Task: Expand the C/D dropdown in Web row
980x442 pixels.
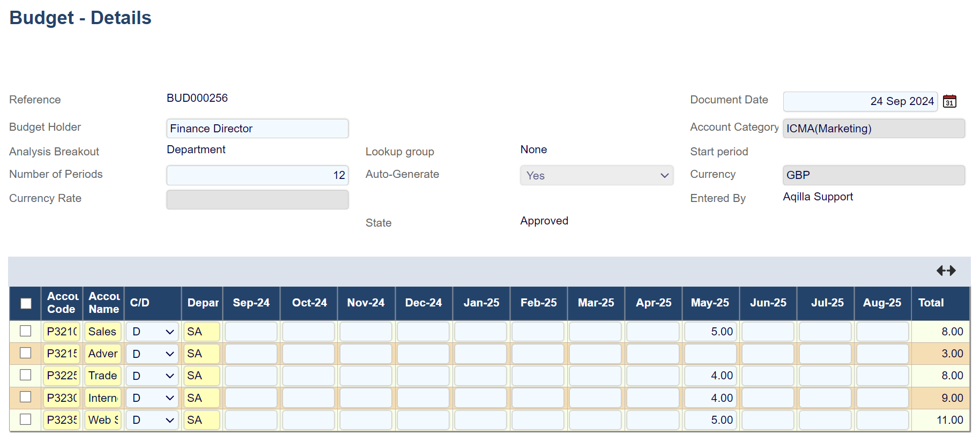Action: pos(153,420)
